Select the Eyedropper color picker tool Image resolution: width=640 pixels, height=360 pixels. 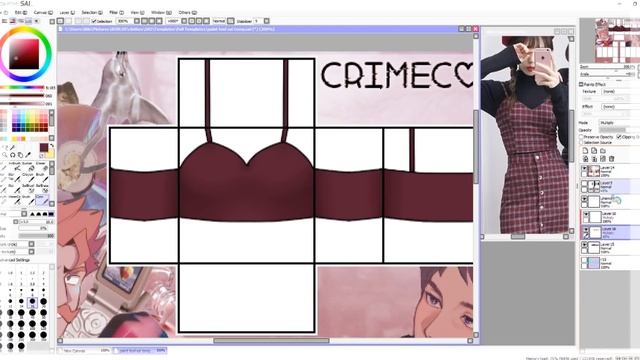point(28,155)
